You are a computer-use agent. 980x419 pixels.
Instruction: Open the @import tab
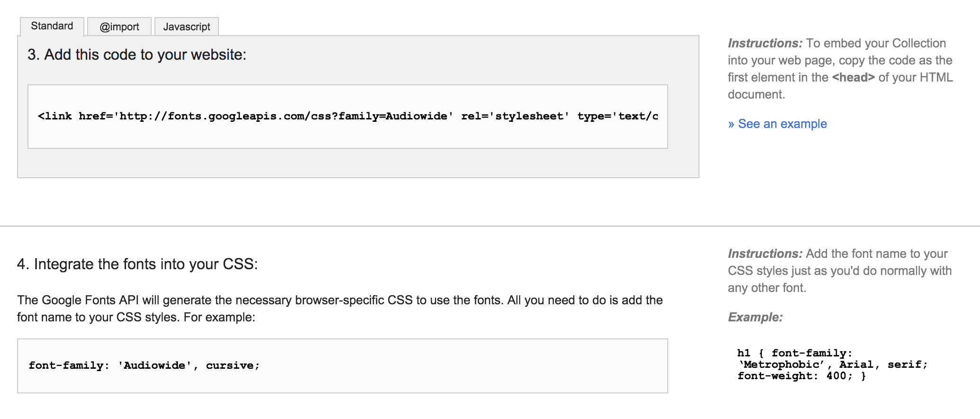(119, 27)
